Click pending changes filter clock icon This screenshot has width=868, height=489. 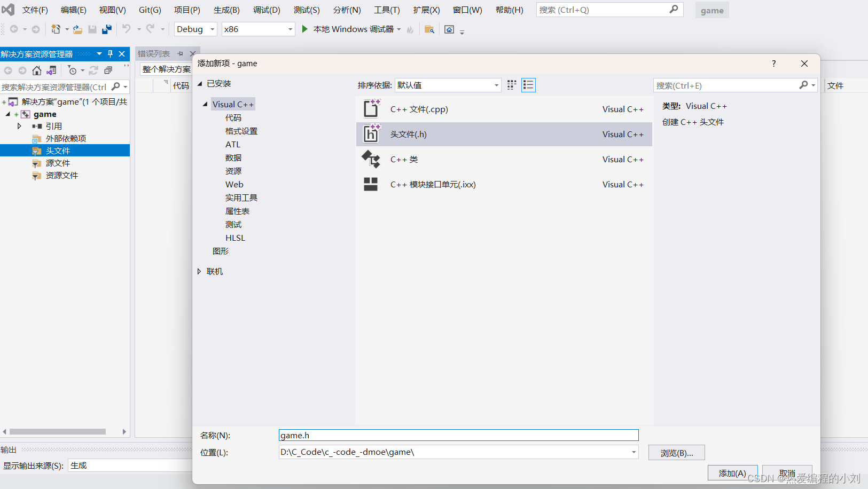tap(73, 70)
